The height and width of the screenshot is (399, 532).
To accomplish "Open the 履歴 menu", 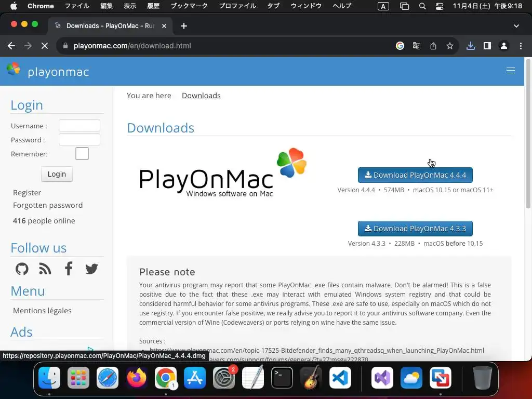I will [153, 6].
